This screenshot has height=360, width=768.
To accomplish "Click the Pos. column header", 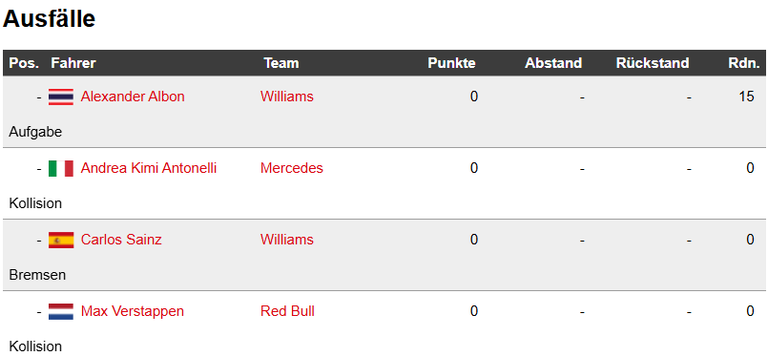I will coord(24,63).
